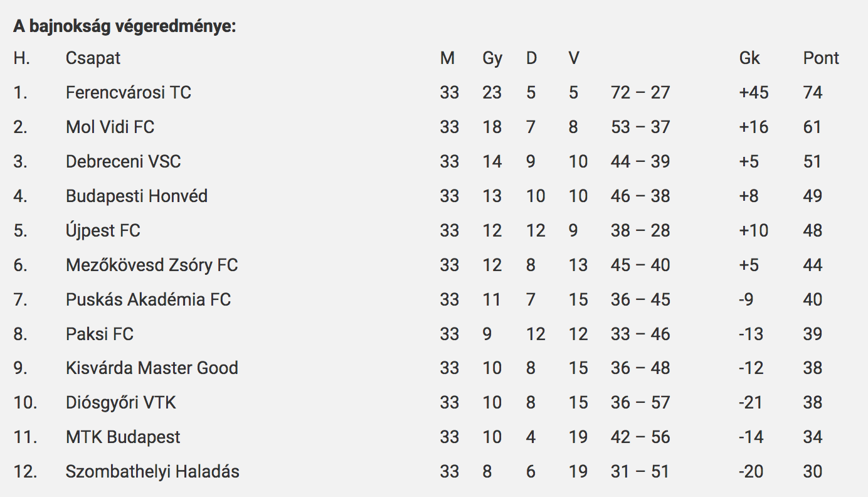Select Szombathelyi Haladás team name
The height and width of the screenshot is (497, 868).
[x=152, y=472]
